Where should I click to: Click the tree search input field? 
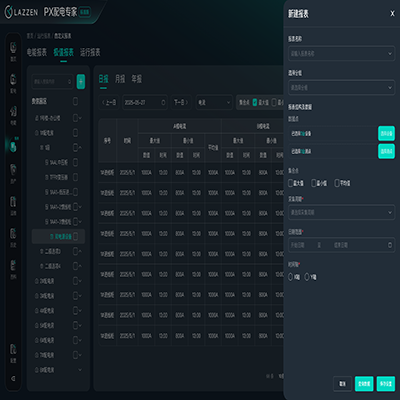pyautogui.click(x=52, y=82)
